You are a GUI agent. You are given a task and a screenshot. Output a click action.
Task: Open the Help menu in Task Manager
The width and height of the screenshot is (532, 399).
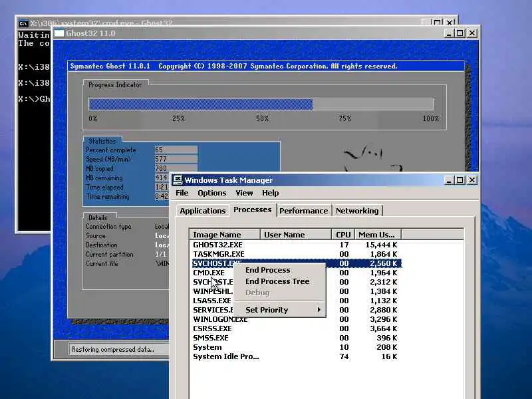[x=270, y=193]
